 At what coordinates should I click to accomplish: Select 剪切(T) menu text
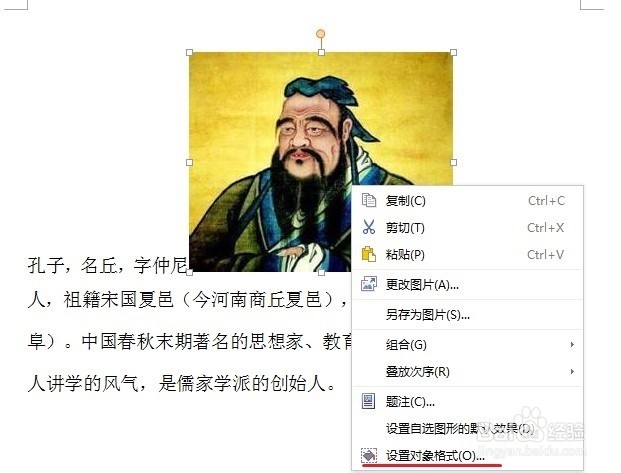coord(405,228)
